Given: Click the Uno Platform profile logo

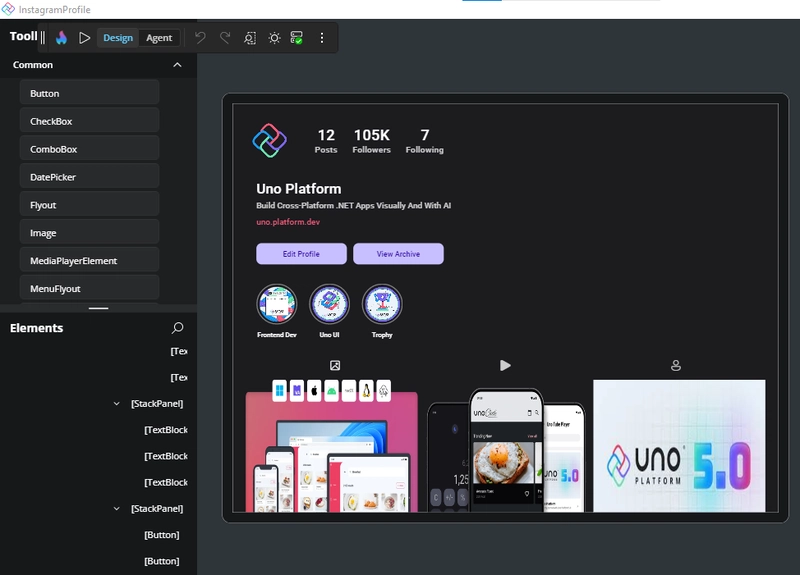Looking at the screenshot, I should [x=269, y=140].
